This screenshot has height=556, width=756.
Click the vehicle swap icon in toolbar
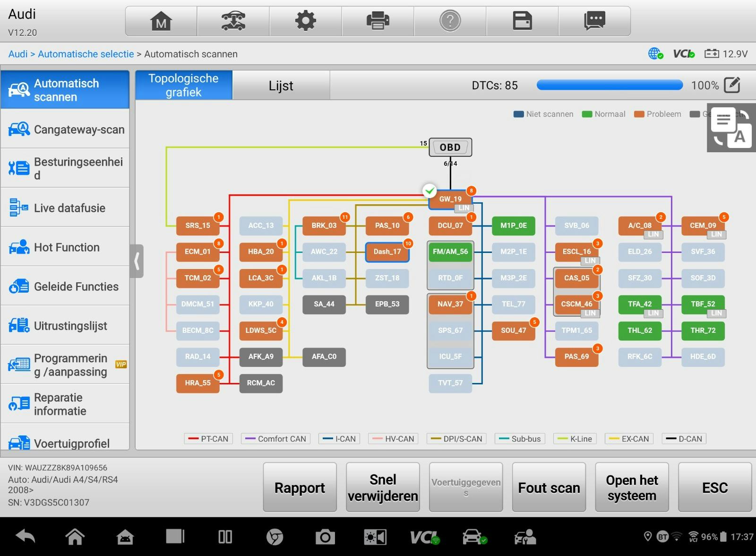tap(233, 21)
